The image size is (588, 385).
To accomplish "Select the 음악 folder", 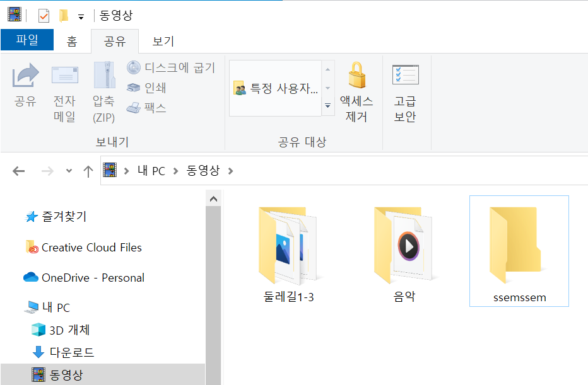I will coord(404,255).
